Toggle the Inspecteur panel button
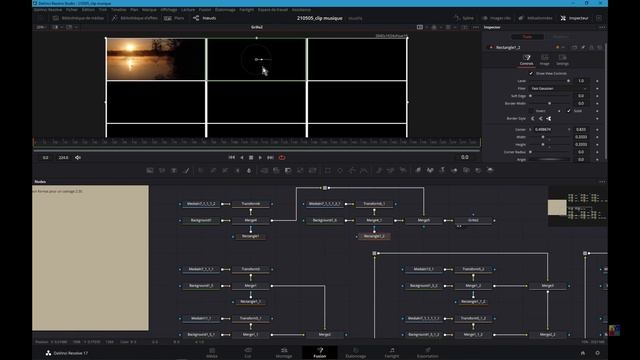 575,18
